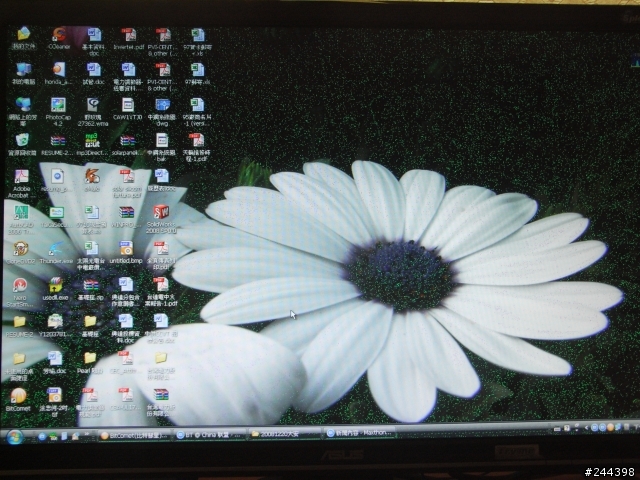The height and width of the screenshot is (480, 640).
Task: Launch Adobe Acrobat from the desktop
Action: pyautogui.click(x=22, y=183)
